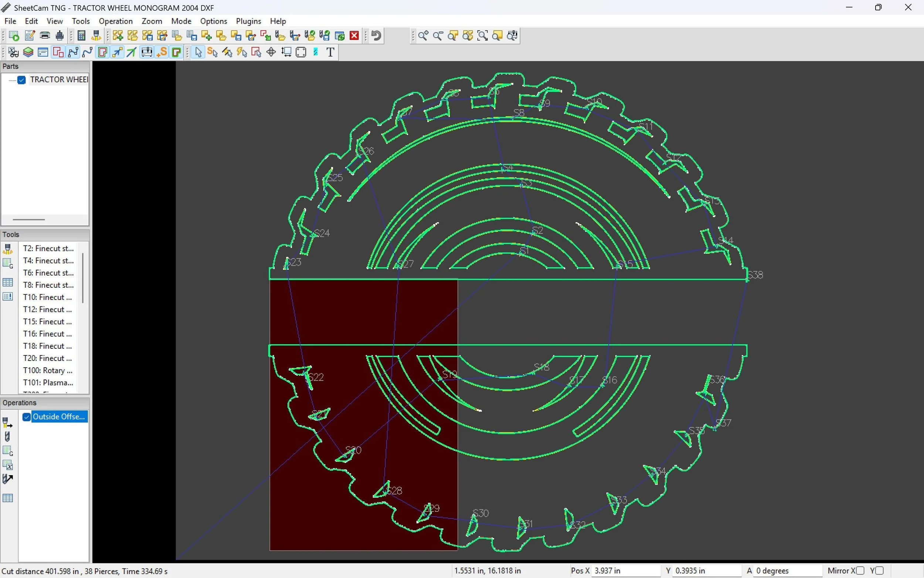Toggle the Outside Offset operation checkbox
The height and width of the screenshot is (578, 924).
point(26,417)
